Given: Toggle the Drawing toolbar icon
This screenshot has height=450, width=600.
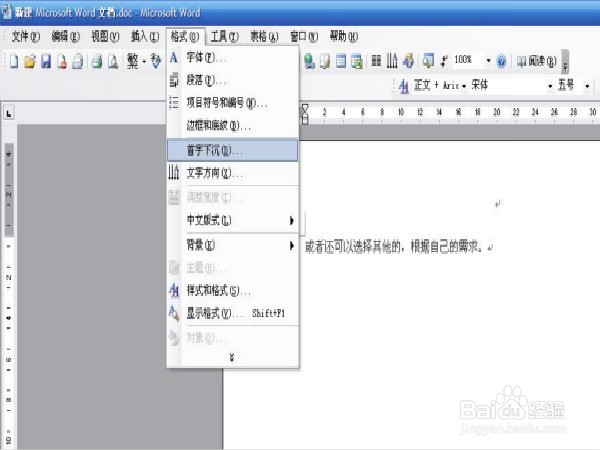Looking at the screenshot, I should (409, 61).
